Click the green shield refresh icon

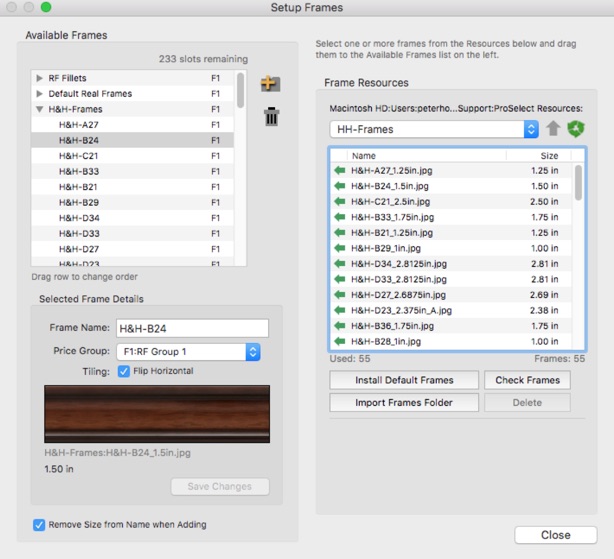pyautogui.click(x=574, y=129)
